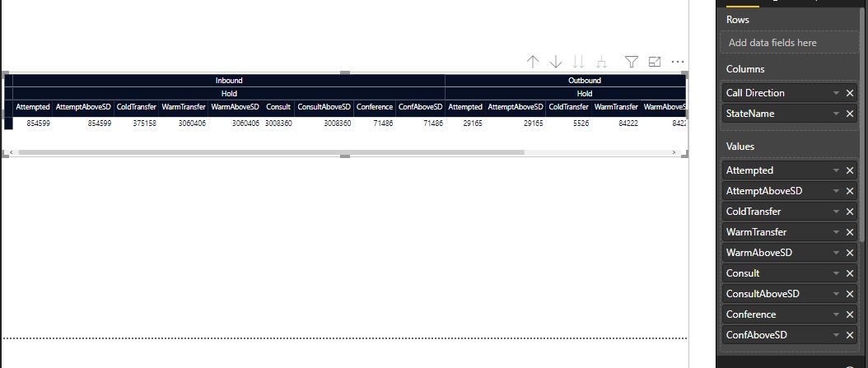This screenshot has width=868, height=368.
Task: Select the Consult field pill in Values
Action: tap(790, 273)
